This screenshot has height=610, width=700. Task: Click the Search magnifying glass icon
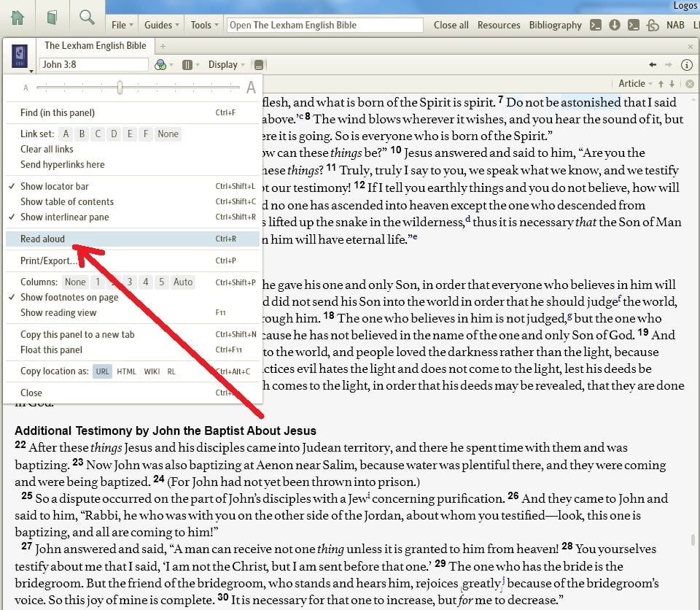coord(87,18)
